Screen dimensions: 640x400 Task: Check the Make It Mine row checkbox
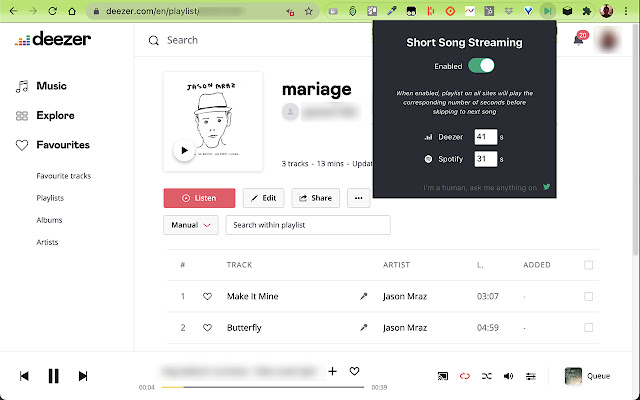588,296
